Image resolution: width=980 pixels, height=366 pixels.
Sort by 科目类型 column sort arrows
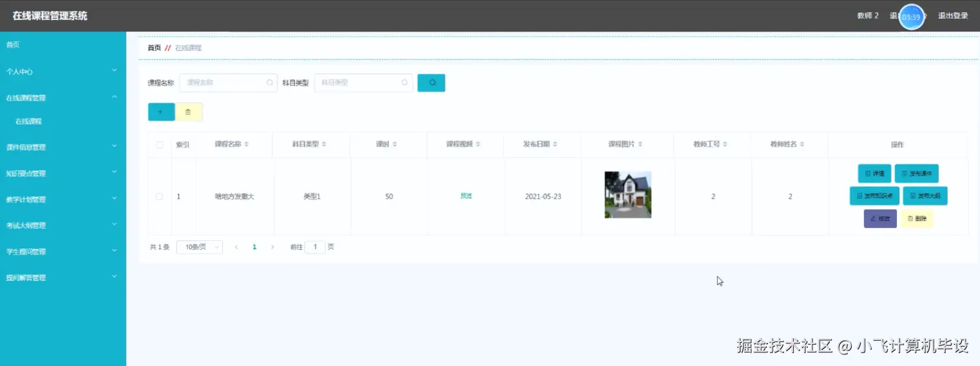pos(324,144)
